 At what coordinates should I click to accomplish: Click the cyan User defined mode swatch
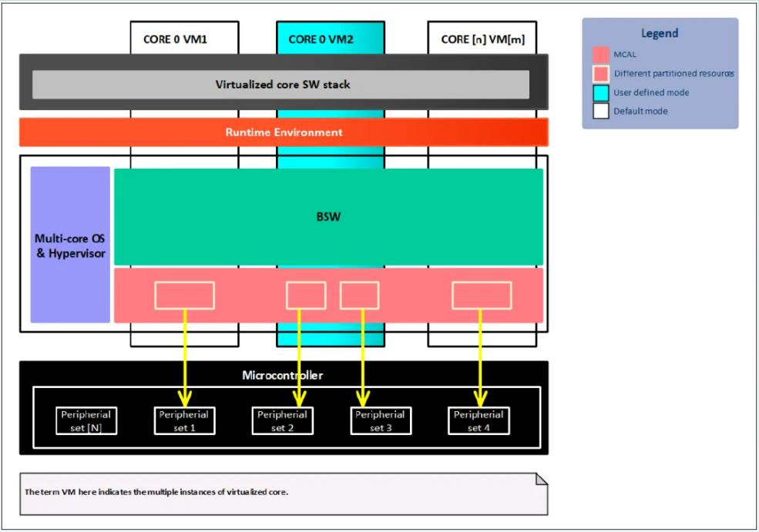point(601,92)
